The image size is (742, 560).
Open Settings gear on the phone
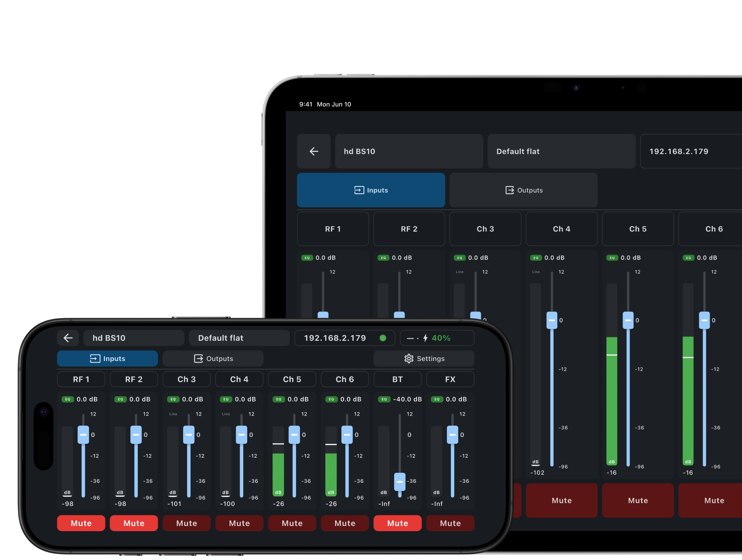(x=424, y=358)
